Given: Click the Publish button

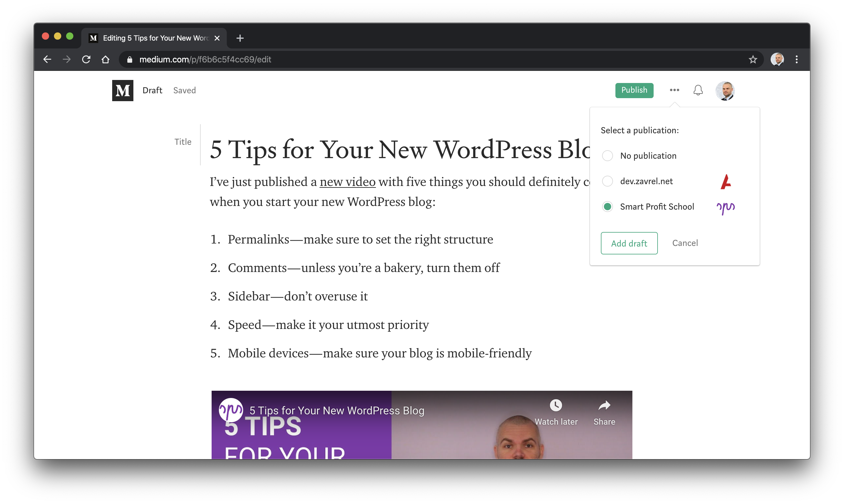Looking at the screenshot, I should point(634,90).
